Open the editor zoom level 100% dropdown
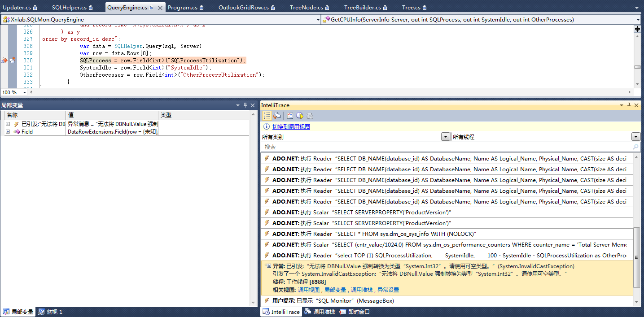This screenshot has width=644, height=317. pos(24,92)
